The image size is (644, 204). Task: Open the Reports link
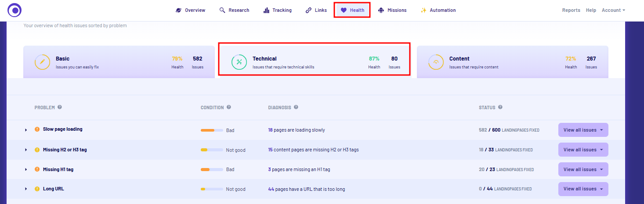click(571, 10)
